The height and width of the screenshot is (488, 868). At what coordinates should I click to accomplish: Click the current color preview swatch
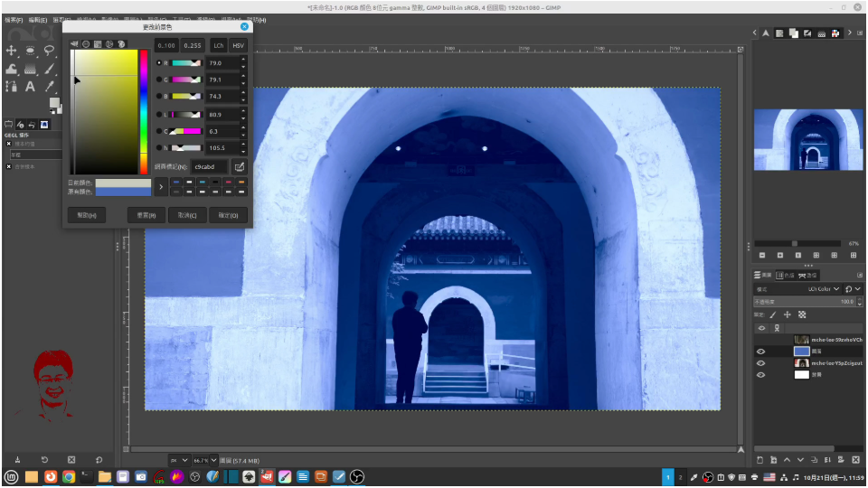click(123, 183)
